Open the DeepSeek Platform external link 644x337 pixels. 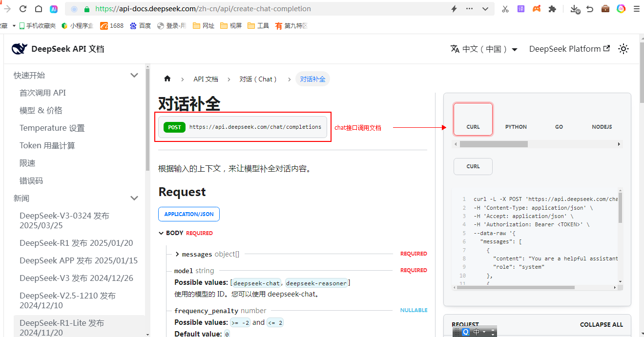point(569,49)
